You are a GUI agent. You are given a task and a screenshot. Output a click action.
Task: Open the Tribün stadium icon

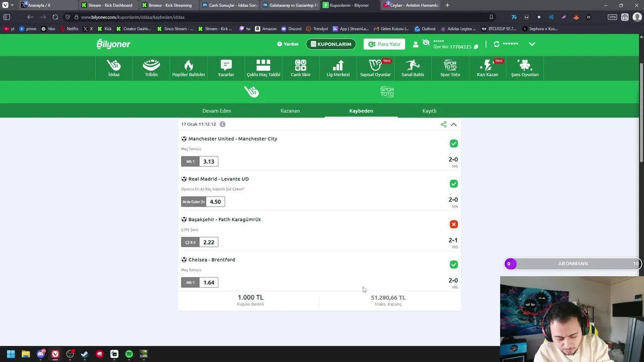[151, 68]
